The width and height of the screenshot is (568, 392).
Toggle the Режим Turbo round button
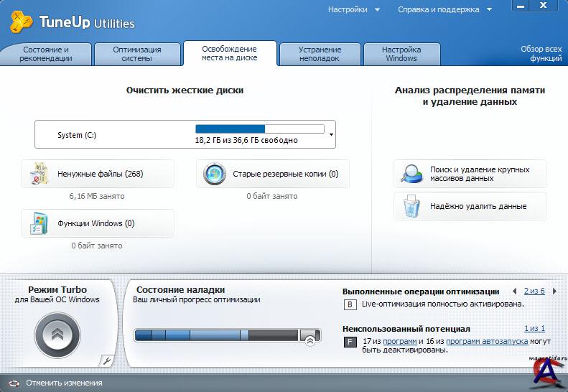[57, 335]
